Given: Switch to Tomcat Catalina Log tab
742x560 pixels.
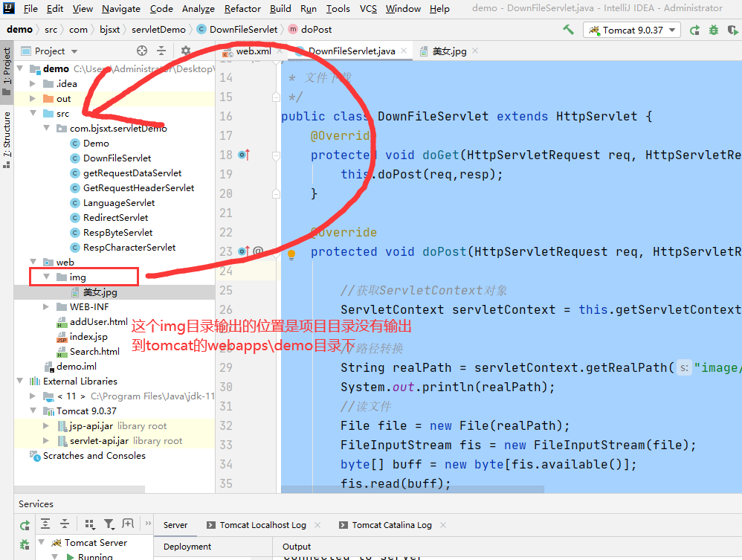Looking at the screenshot, I should (x=392, y=525).
